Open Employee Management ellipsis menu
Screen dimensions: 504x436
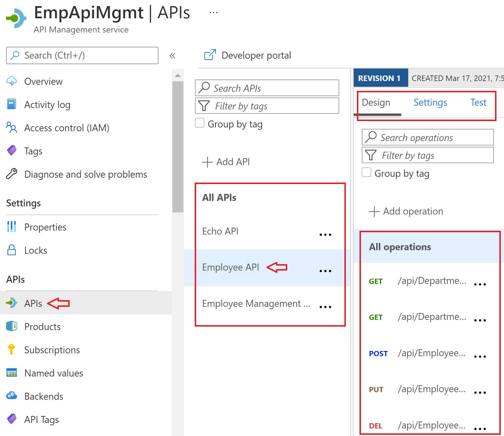(325, 307)
